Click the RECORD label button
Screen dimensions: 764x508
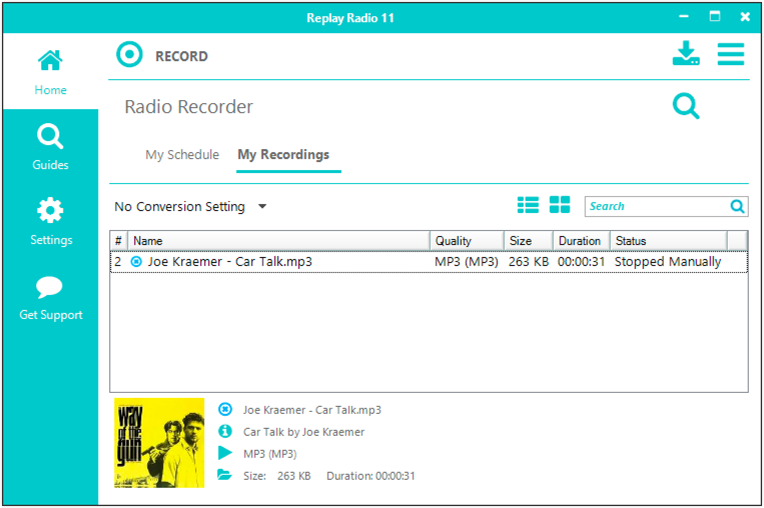click(x=182, y=56)
